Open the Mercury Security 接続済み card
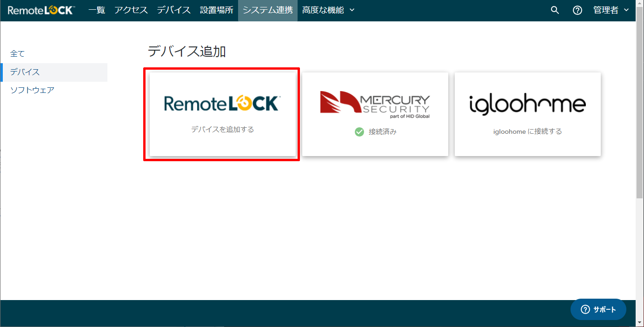 375,114
